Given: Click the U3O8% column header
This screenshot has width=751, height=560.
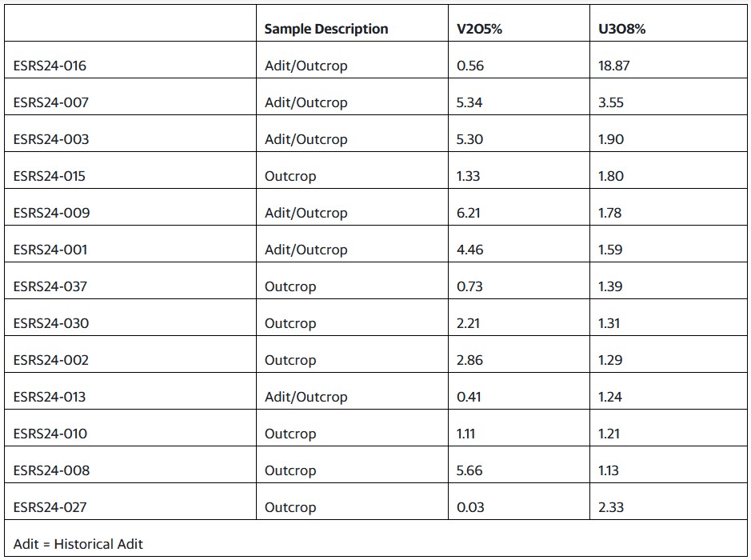Looking at the screenshot, I should click(621, 29).
